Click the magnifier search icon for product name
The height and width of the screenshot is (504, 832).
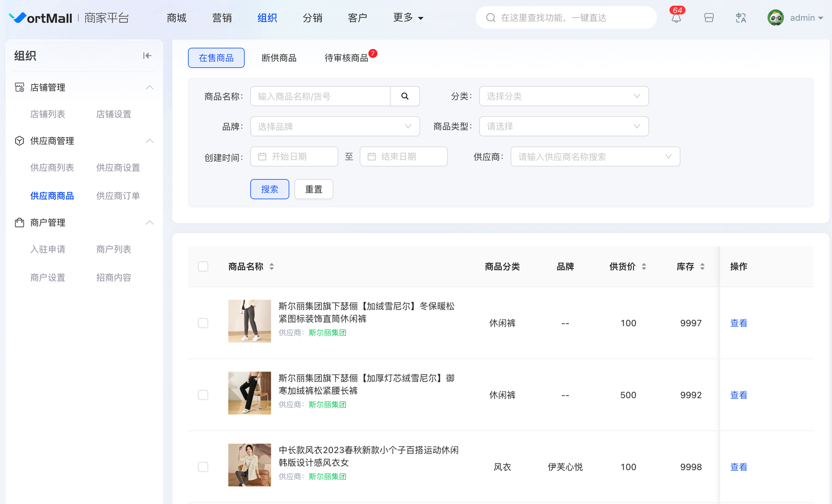pos(405,96)
